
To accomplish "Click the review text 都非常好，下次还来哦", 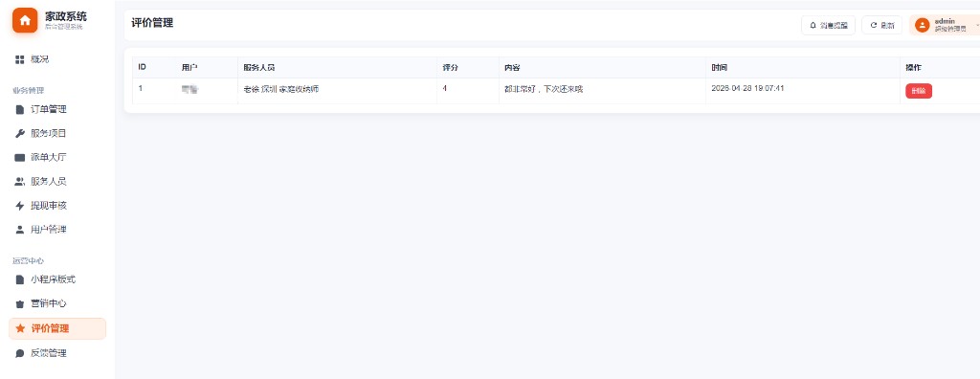I will (544, 89).
